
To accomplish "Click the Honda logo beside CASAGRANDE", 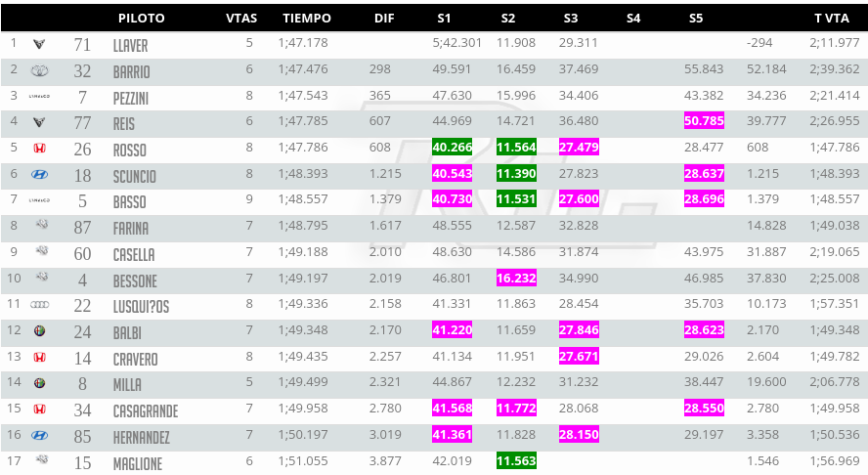I will [x=40, y=410].
